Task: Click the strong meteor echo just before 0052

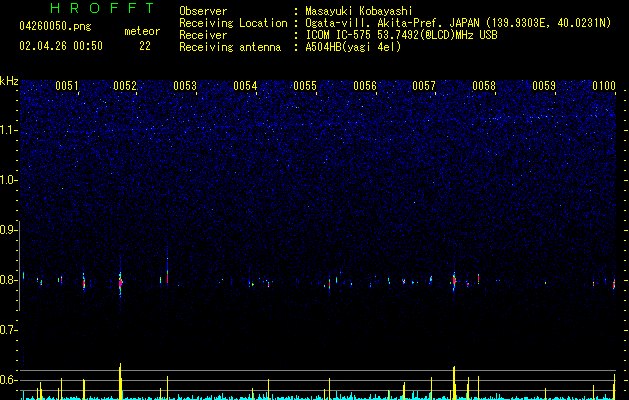Action: [120, 282]
